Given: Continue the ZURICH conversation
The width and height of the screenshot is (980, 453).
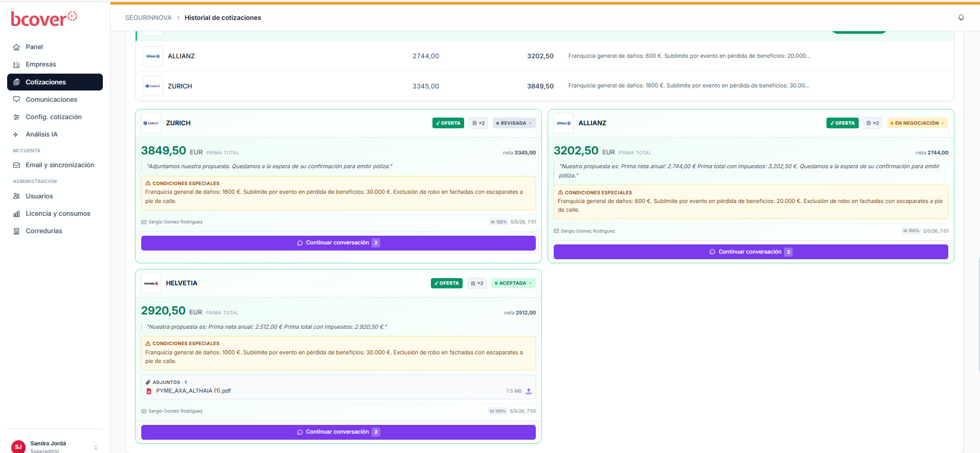Looking at the screenshot, I should (x=338, y=243).
